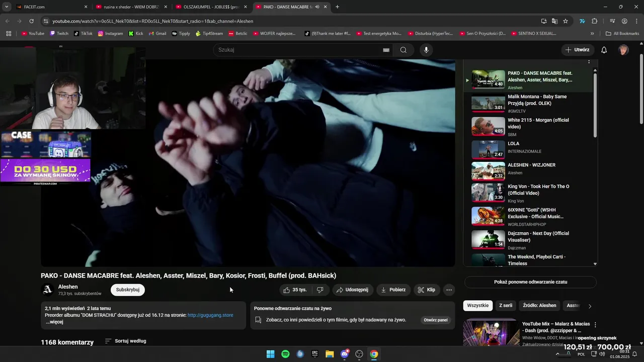Click install/cast icon in address bar
This screenshot has width=644, height=362.
544,21
